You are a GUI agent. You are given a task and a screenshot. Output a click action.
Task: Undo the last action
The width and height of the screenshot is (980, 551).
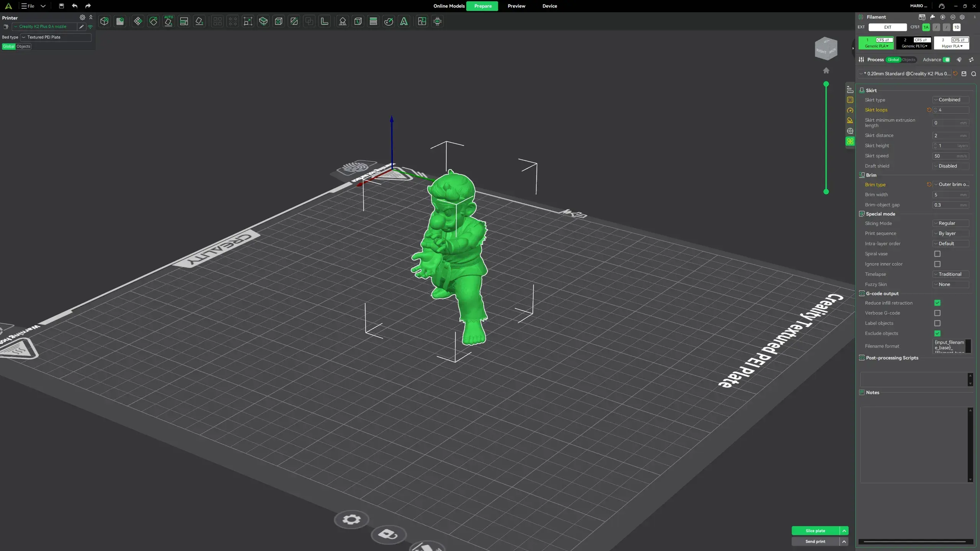[75, 6]
